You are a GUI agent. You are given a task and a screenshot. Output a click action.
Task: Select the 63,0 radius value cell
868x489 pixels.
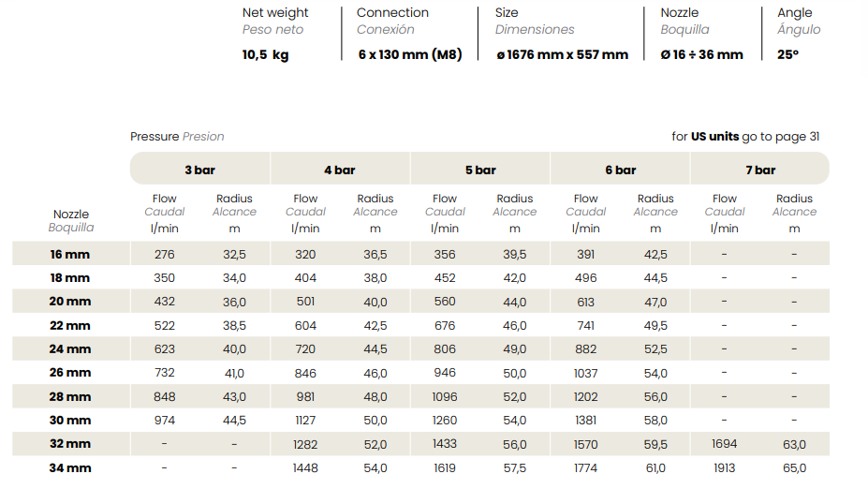(x=794, y=444)
